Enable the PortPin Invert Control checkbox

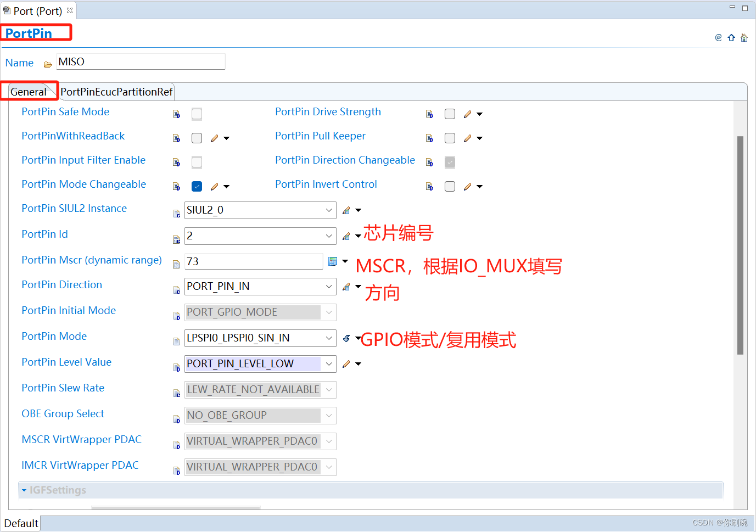click(x=450, y=186)
